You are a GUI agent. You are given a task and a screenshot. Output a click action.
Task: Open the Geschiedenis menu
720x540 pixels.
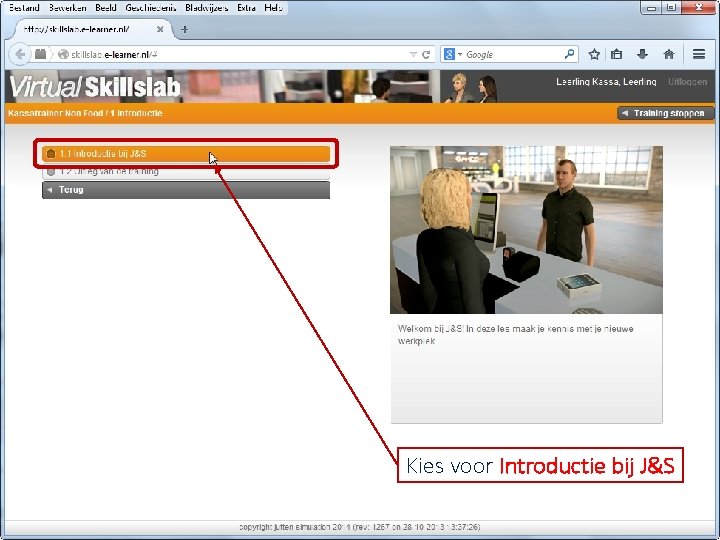(x=151, y=7)
